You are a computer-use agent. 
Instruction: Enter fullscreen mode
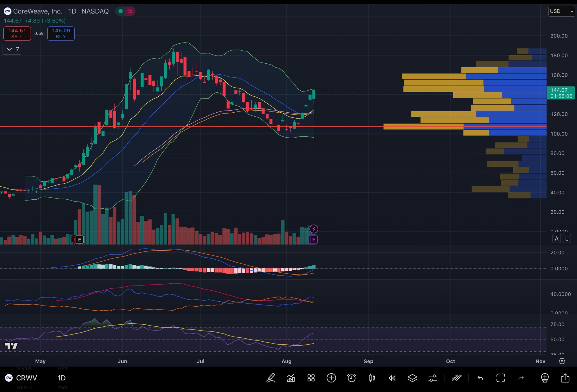tap(501, 378)
